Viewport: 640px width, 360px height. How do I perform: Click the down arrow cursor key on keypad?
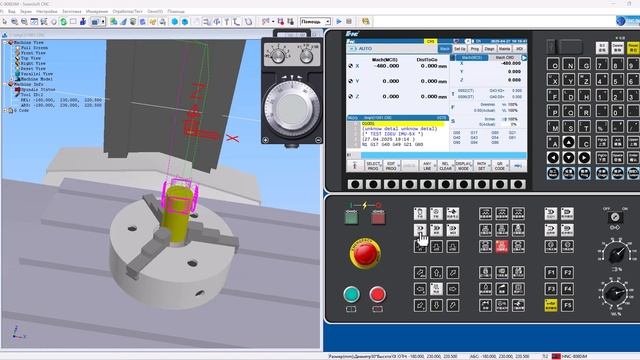[569, 158]
